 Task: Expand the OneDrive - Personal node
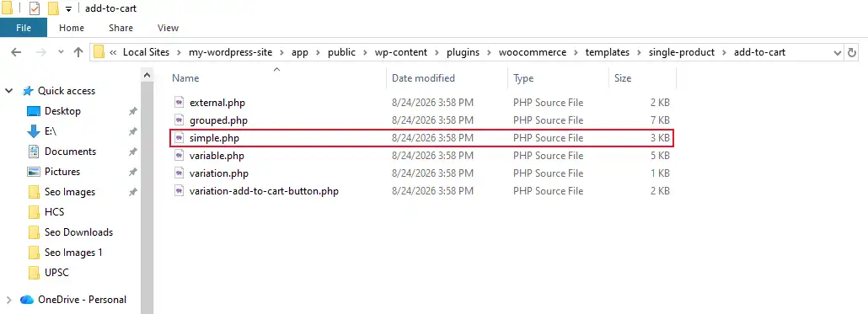(9, 300)
